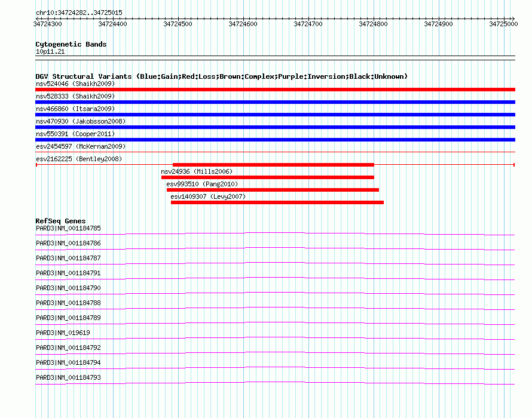The height and width of the screenshot is (418, 532).
Task: Open variant nsv550391 (Cooper2011) label
Action: 75,134
